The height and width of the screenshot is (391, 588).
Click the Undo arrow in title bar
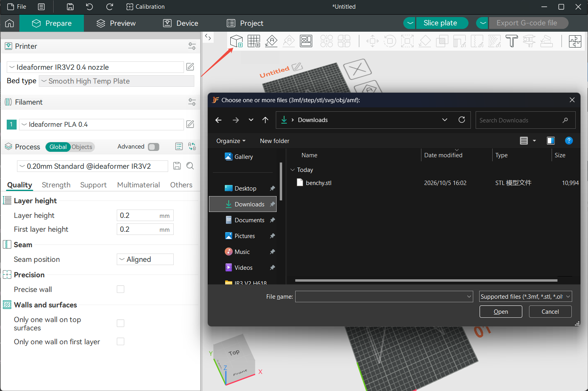[89, 7]
